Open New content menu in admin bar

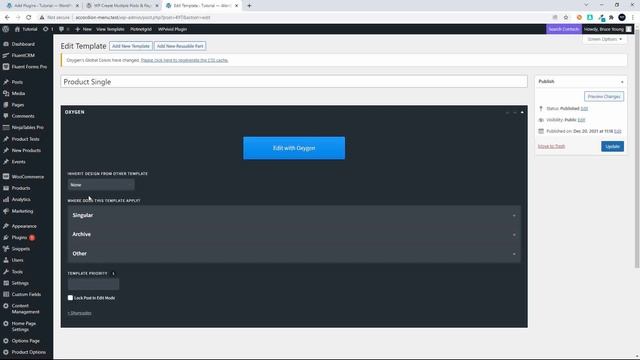coord(83,29)
